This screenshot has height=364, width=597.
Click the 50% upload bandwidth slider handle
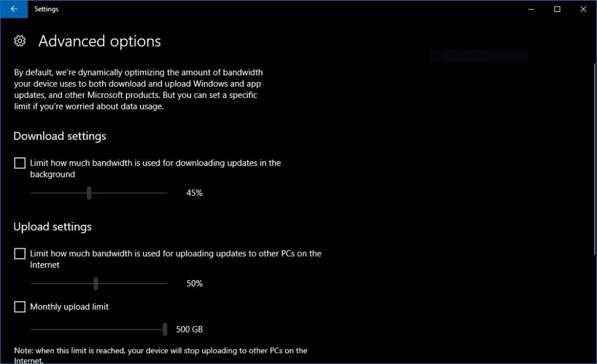pyautogui.click(x=96, y=284)
